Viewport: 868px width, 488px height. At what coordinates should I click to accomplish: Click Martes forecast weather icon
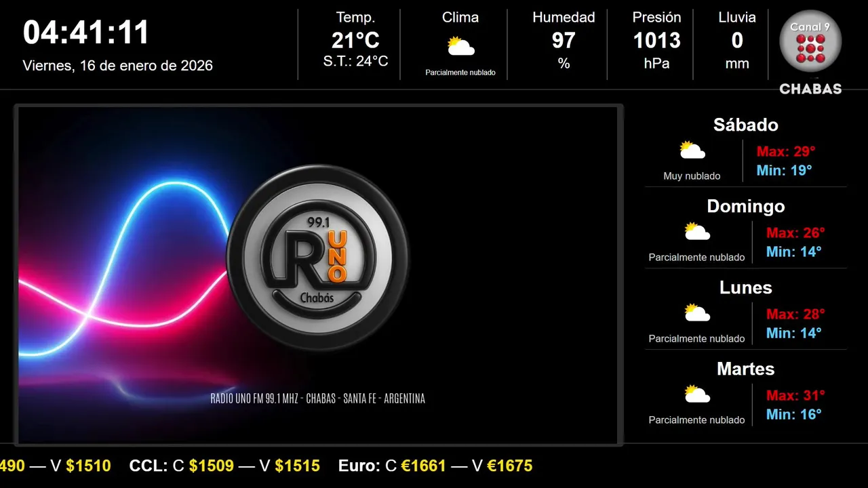(697, 394)
